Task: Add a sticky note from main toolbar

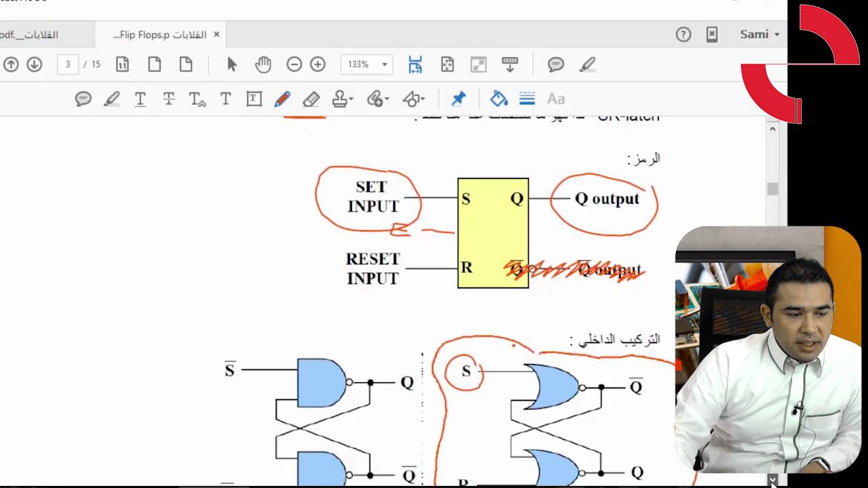Action: [556, 64]
